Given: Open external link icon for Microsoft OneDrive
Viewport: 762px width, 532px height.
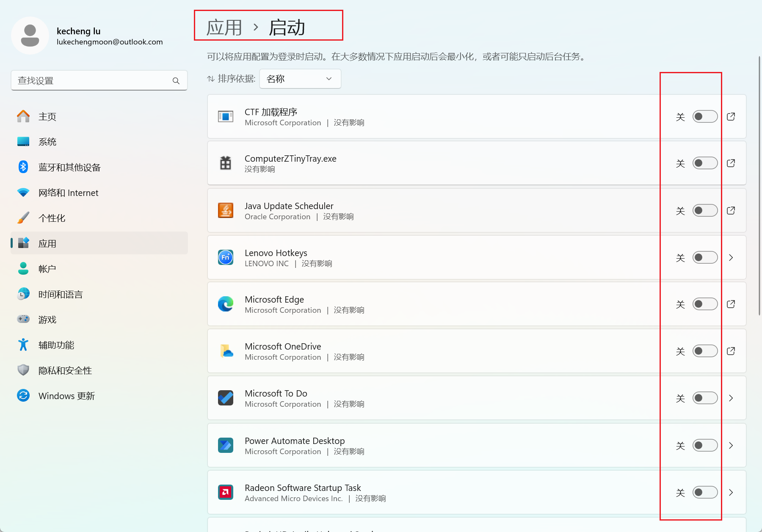Looking at the screenshot, I should click(x=731, y=351).
